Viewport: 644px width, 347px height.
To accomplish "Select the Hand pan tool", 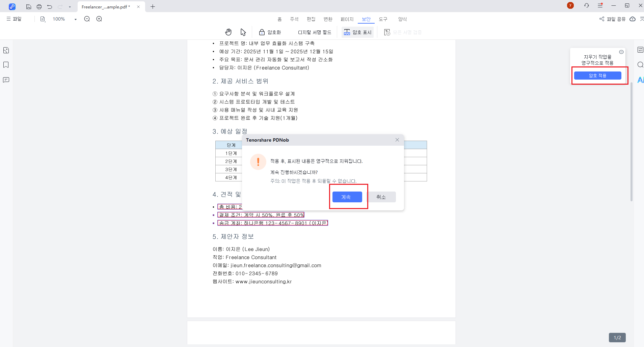I will 229,32.
